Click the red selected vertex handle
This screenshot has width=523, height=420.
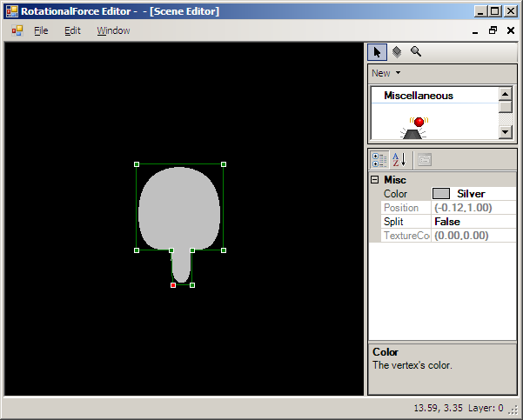(x=173, y=285)
